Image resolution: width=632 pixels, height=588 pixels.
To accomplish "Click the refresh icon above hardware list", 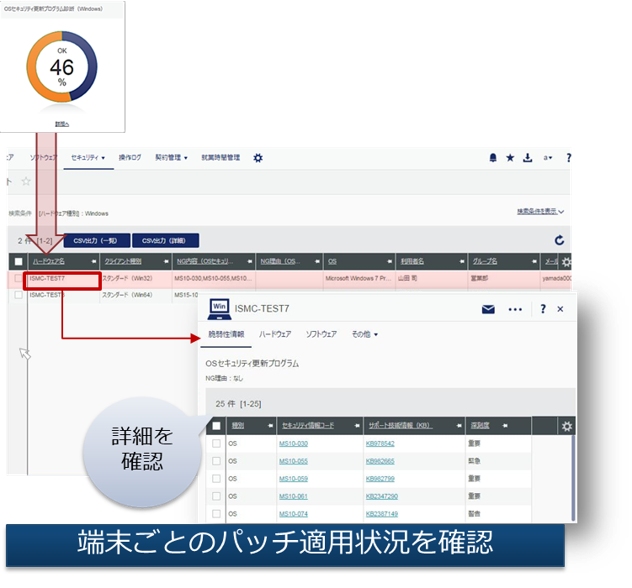I will (559, 241).
